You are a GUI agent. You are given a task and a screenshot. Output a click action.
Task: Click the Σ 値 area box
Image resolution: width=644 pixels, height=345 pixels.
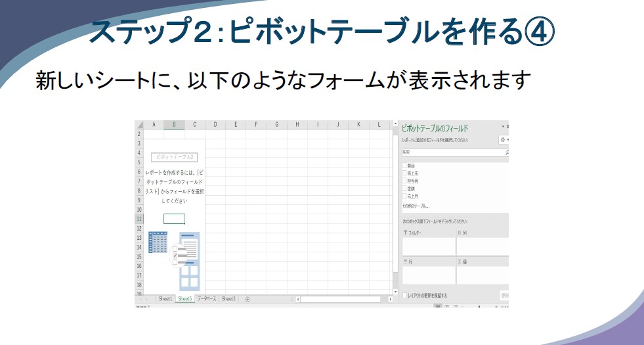tap(483, 275)
